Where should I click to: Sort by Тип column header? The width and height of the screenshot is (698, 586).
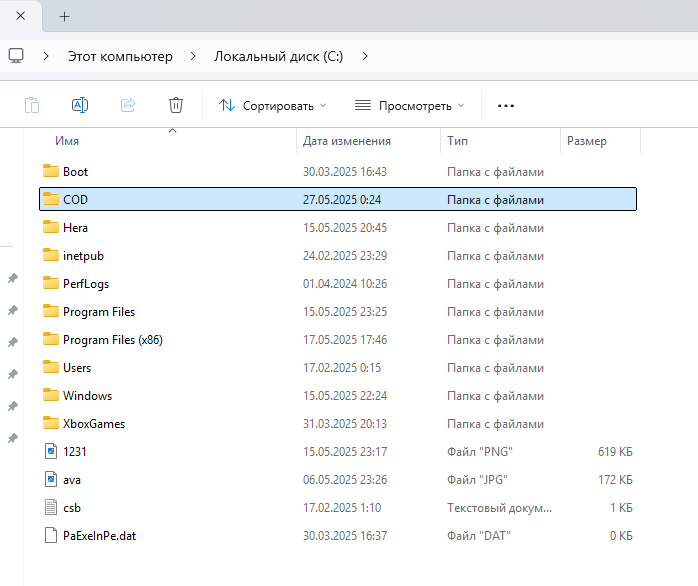coord(457,141)
